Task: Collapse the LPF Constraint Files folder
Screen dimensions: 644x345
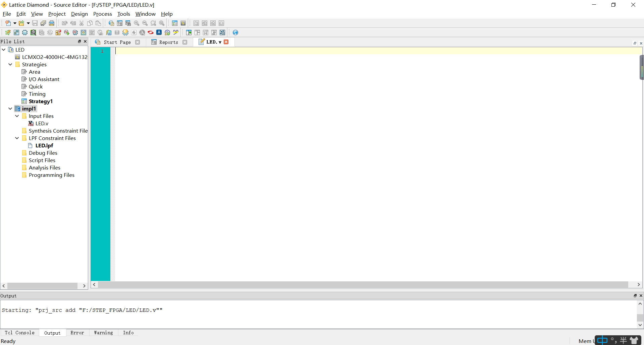Action: 17,138
